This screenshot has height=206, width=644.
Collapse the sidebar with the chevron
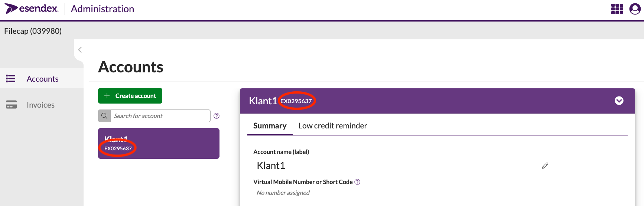point(80,50)
